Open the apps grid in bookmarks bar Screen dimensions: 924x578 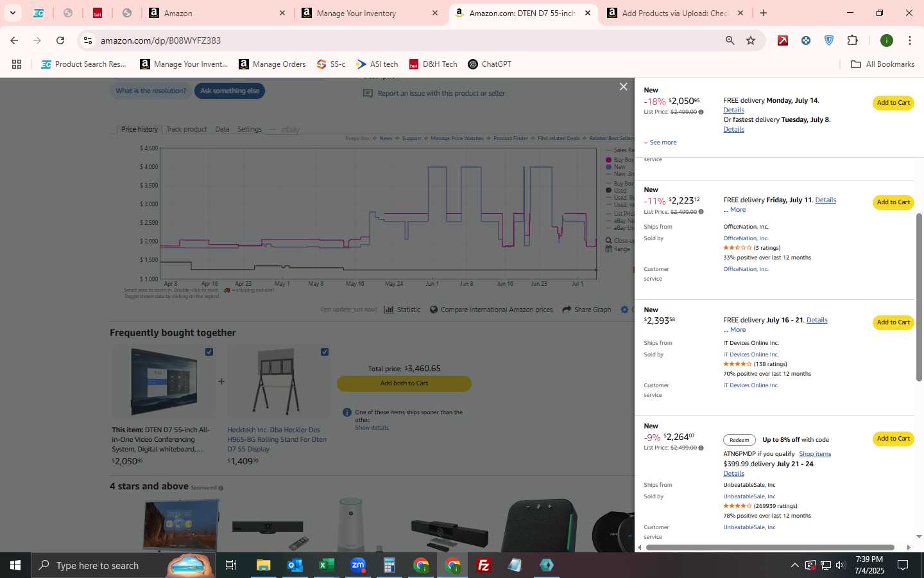click(17, 64)
